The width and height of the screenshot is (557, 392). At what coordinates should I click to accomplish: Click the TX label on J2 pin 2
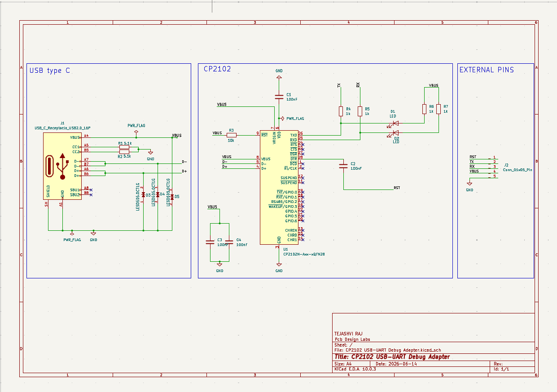click(x=472, y=162)
